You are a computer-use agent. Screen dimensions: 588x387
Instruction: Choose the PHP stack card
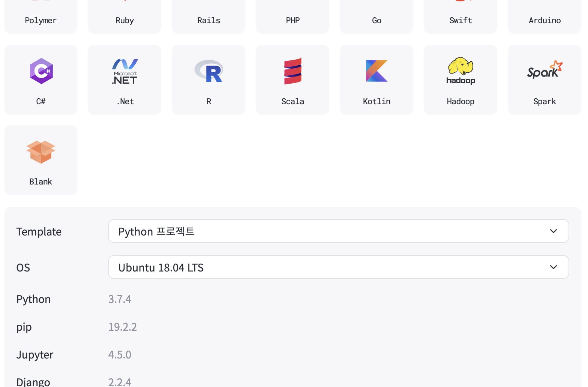pos(292,17)
